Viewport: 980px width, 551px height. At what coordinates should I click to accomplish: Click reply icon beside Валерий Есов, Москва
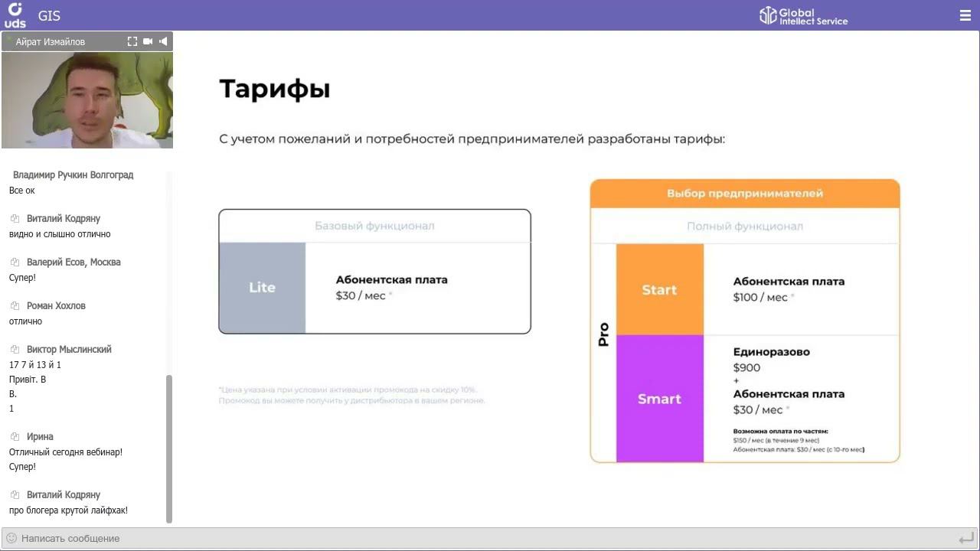tap(15, 262)
